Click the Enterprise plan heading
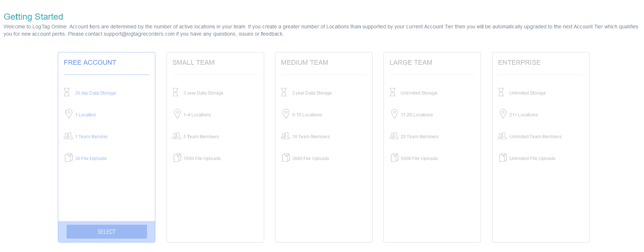The image size is (644, 252). tap(519, 63)
